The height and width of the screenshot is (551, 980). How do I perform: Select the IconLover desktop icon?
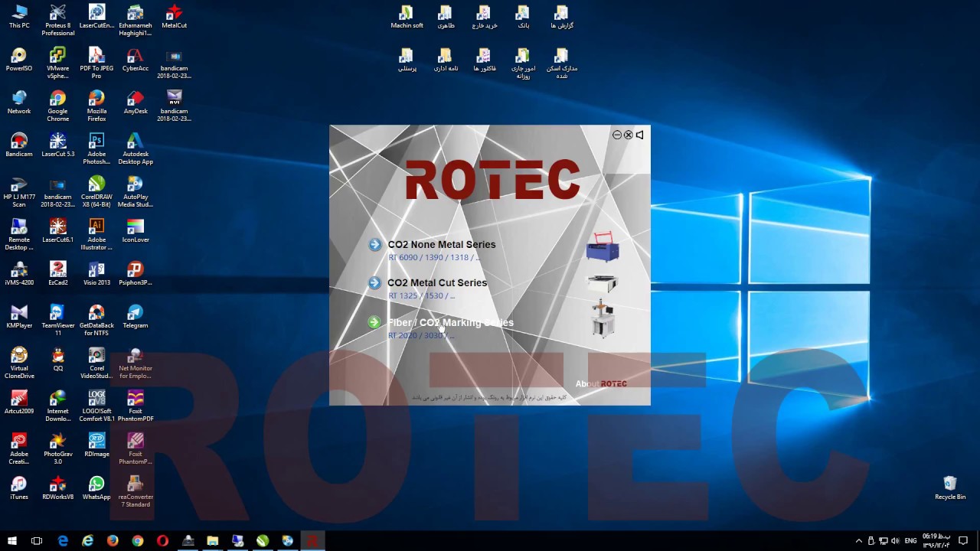pos(136,231)
